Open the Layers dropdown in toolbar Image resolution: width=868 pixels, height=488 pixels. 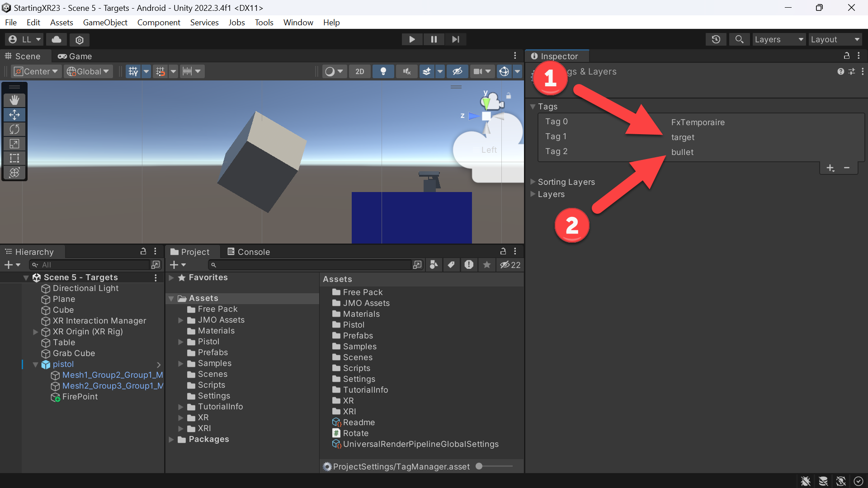coord(778,39)
